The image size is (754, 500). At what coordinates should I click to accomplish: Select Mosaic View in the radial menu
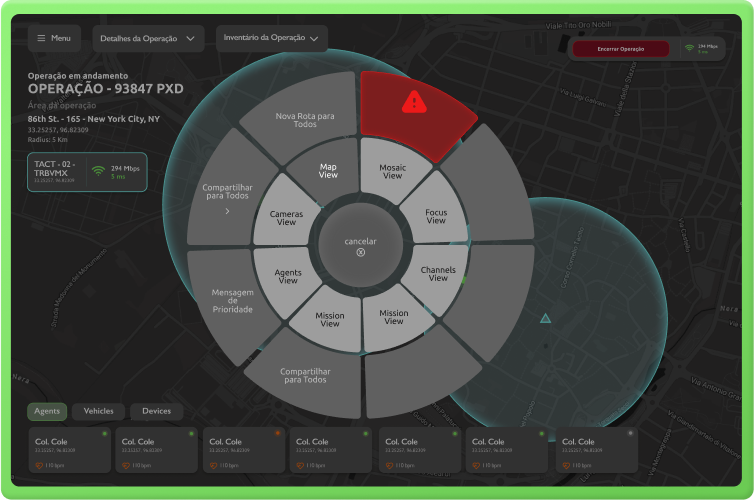tap(392, 170)
